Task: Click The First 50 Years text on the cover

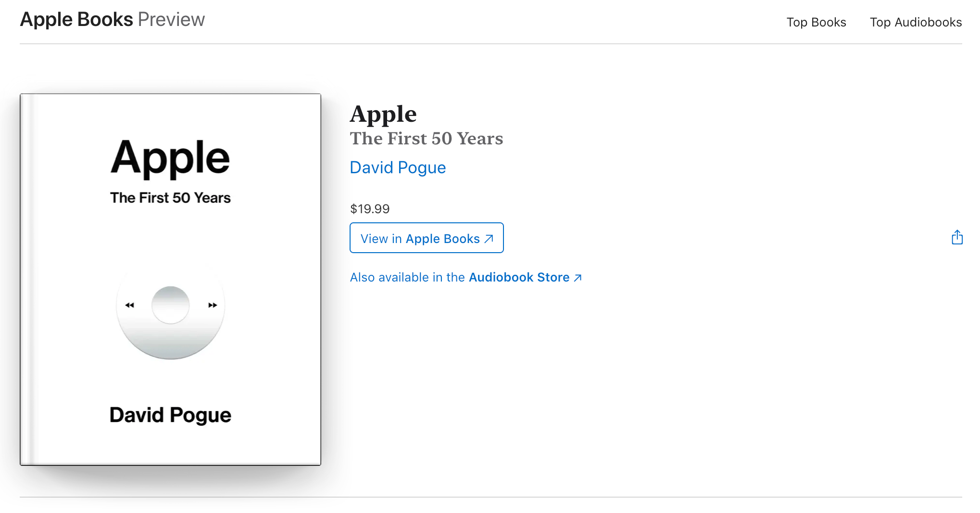Action: coord(170,198)
